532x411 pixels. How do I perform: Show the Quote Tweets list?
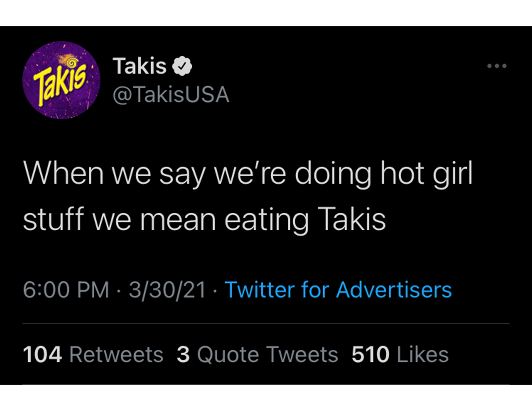(268, 354)
